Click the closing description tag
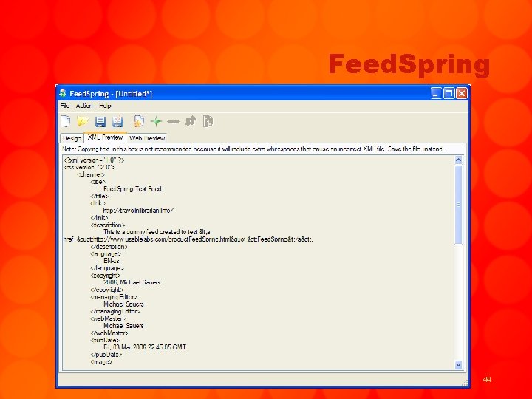The height and width of the screenshot is (399, 532). point(109,247)
